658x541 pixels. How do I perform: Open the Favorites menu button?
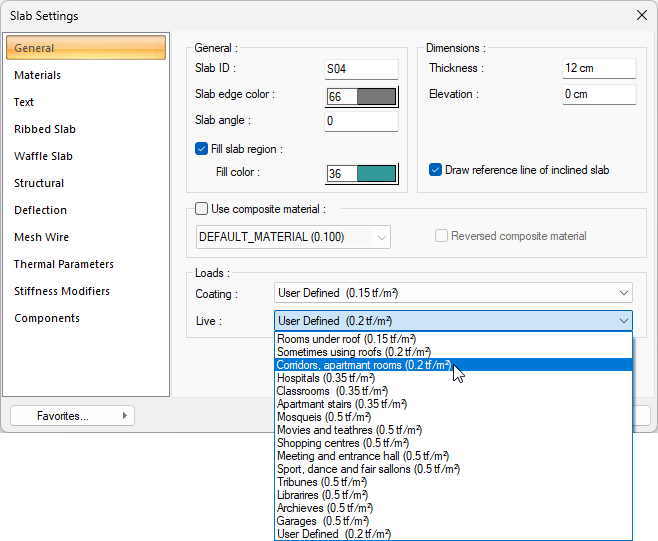pos(72,416)
